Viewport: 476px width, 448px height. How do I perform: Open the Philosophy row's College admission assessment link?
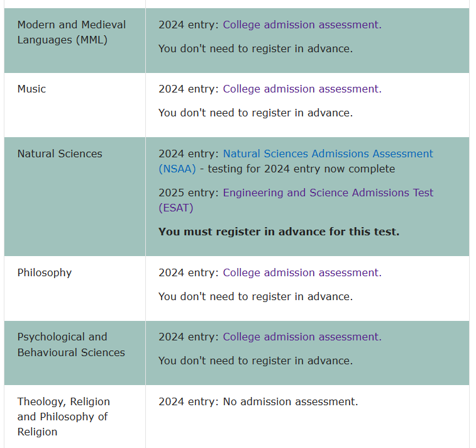302,273
